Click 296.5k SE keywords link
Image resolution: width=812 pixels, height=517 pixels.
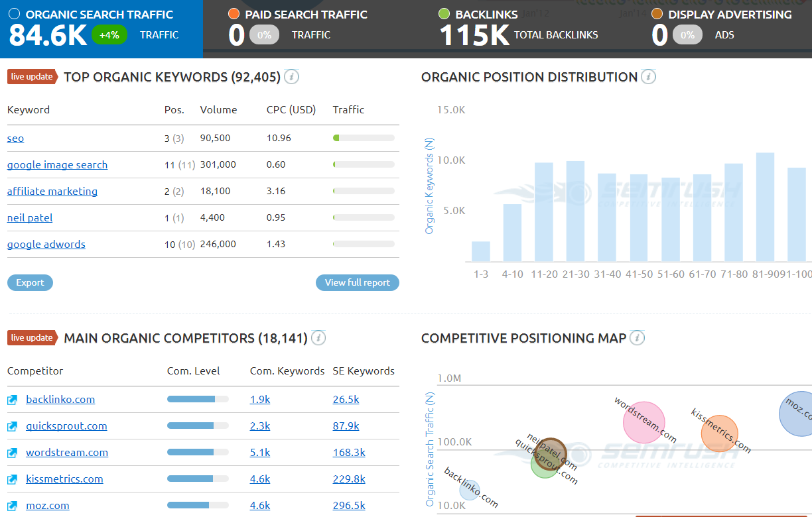pyautogui.click(x=349, y=506)
